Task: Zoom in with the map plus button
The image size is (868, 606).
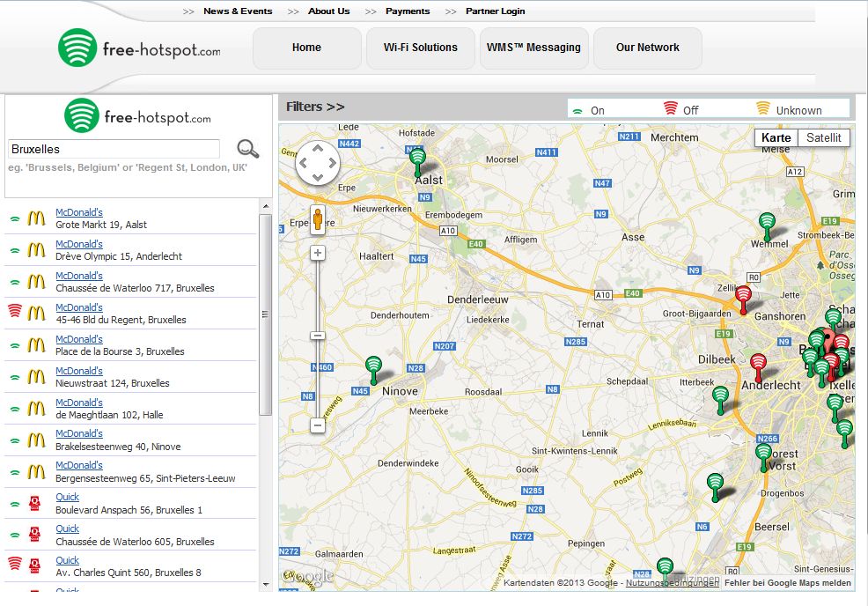Action: (x=318, y=253)
